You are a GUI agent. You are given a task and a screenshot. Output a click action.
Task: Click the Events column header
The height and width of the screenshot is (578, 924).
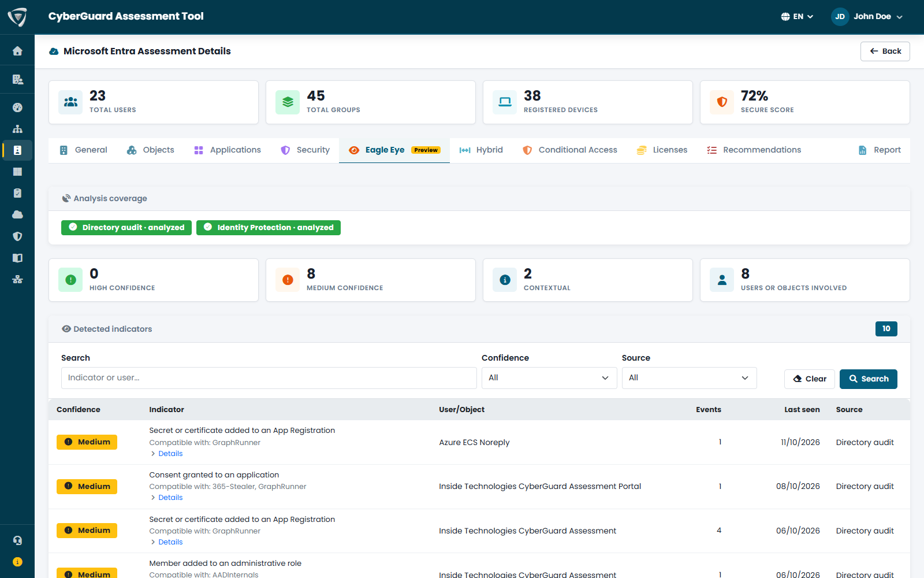click(709, 410)
